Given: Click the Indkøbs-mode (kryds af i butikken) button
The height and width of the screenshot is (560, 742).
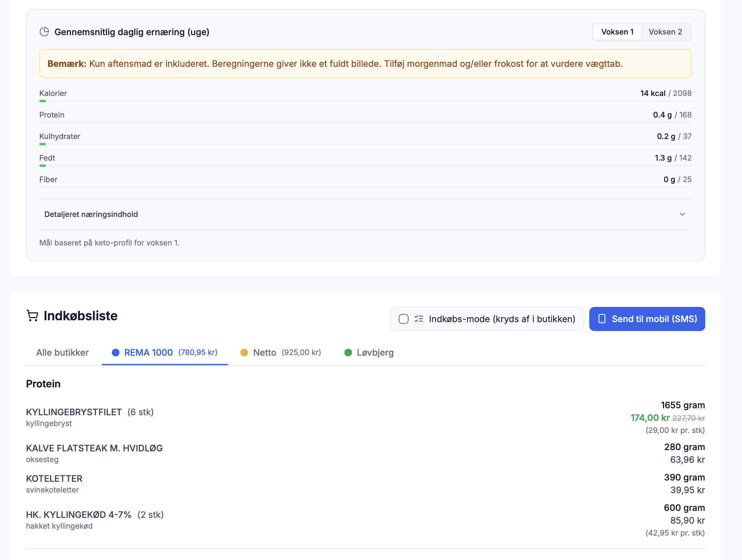Looking at the screenshot, I should coord(502,319).
